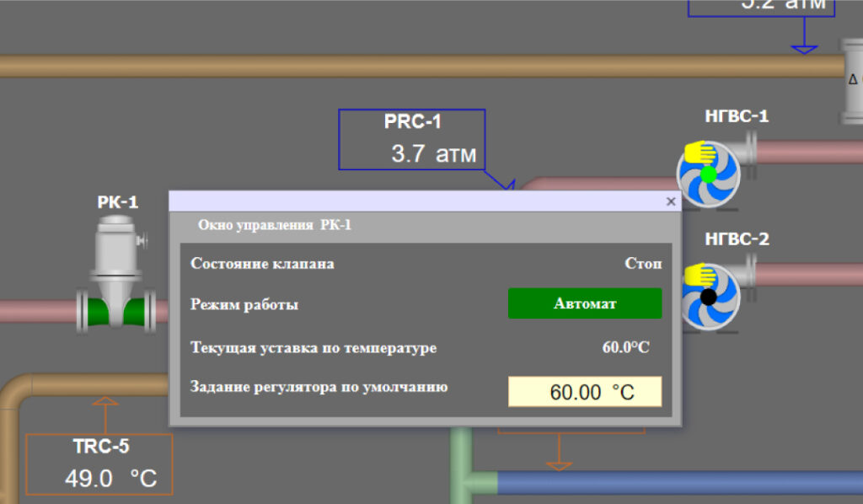Click the Стоп valve state value

[x=643, y=264]
